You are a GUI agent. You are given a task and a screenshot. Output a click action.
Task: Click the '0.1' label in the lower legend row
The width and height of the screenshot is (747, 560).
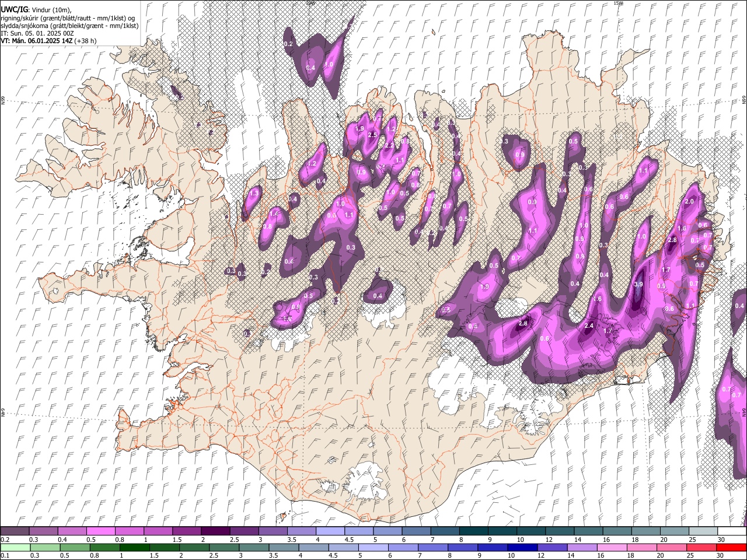click(x=4, y=556)
